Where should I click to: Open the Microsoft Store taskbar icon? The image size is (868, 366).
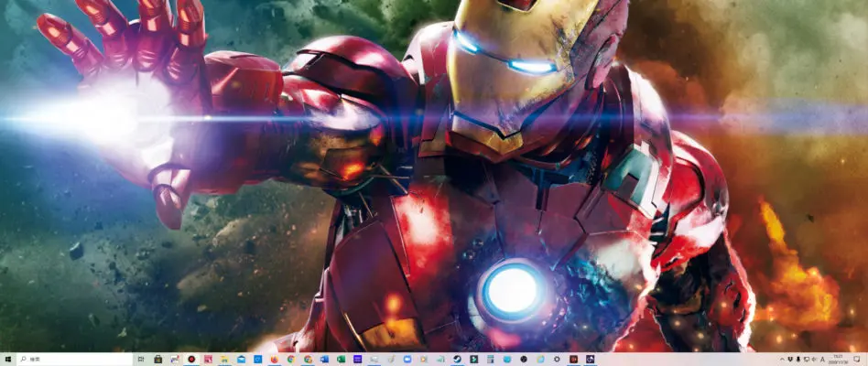[157, 360]
